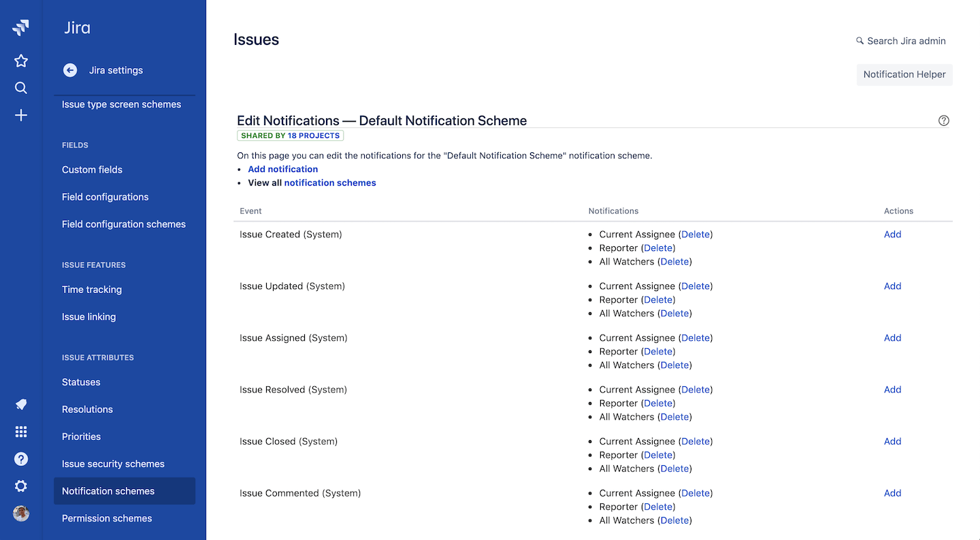Click the user profile avatar
The height and width of the screenshot is (540, 980).
click(x=21, y=513)
